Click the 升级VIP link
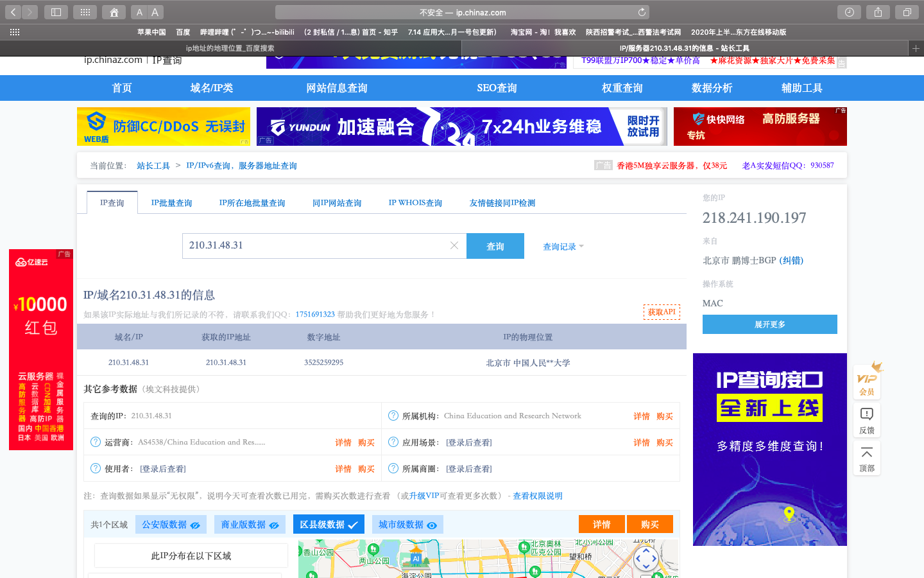The height and width of the screenshot is (578, 924). [x=424, y=496]
